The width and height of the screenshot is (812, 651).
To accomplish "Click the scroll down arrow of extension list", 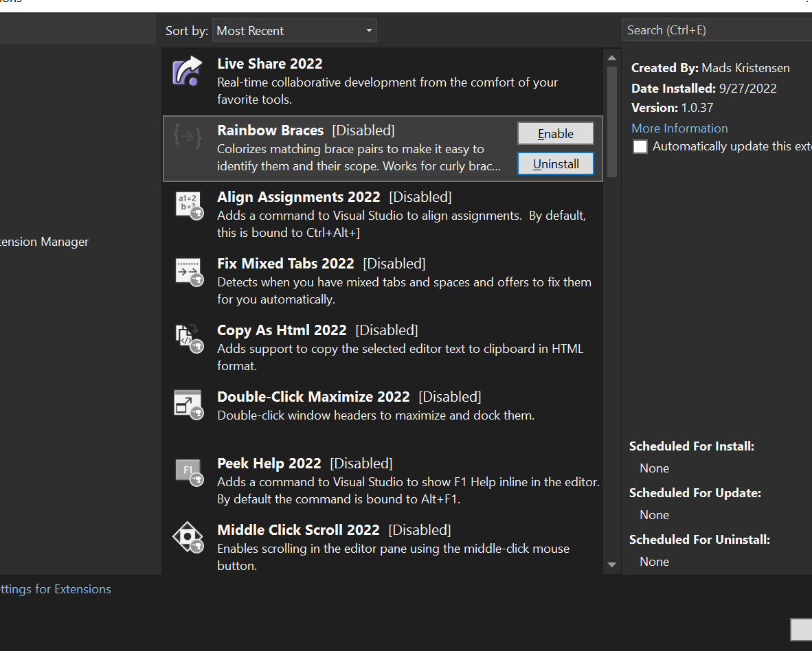I will (611, 564).
